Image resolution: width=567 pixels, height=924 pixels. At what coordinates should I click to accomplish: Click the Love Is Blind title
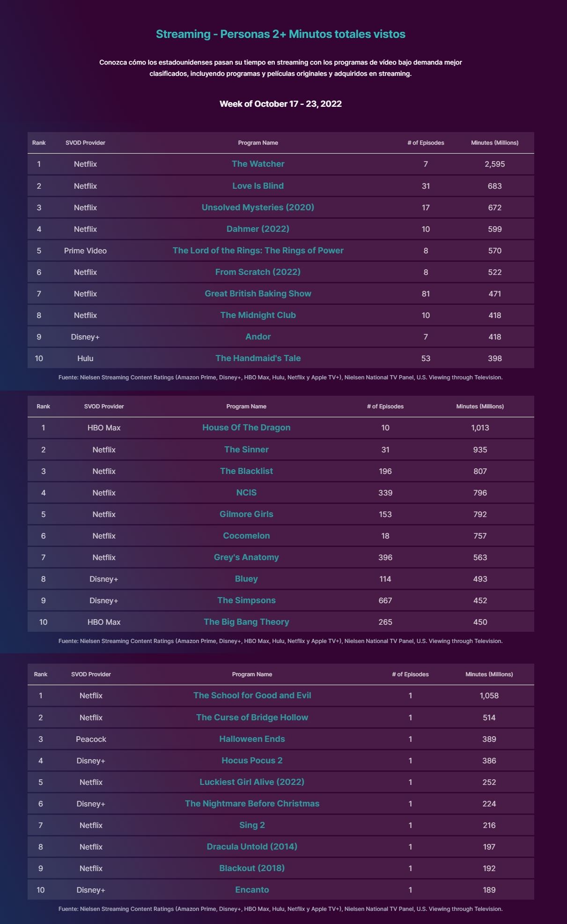258,186
